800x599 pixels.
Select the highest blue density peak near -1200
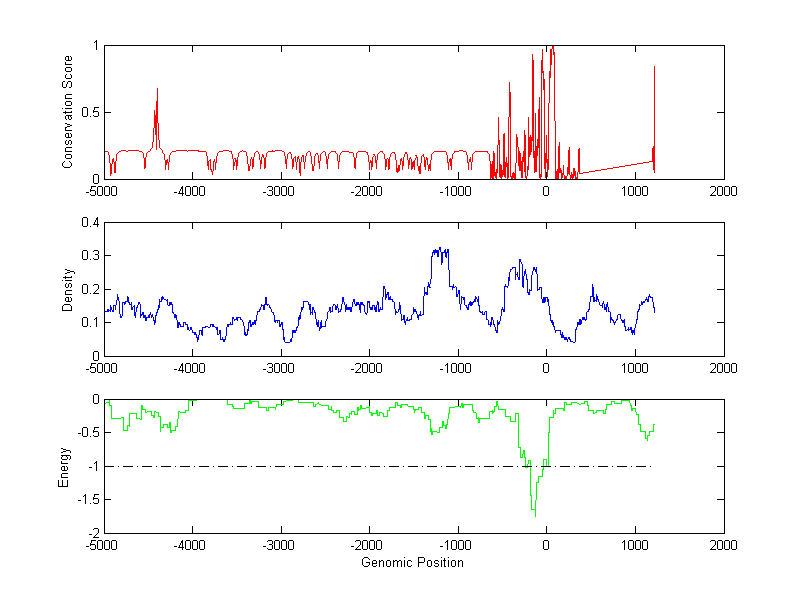(x=437, y=250)
